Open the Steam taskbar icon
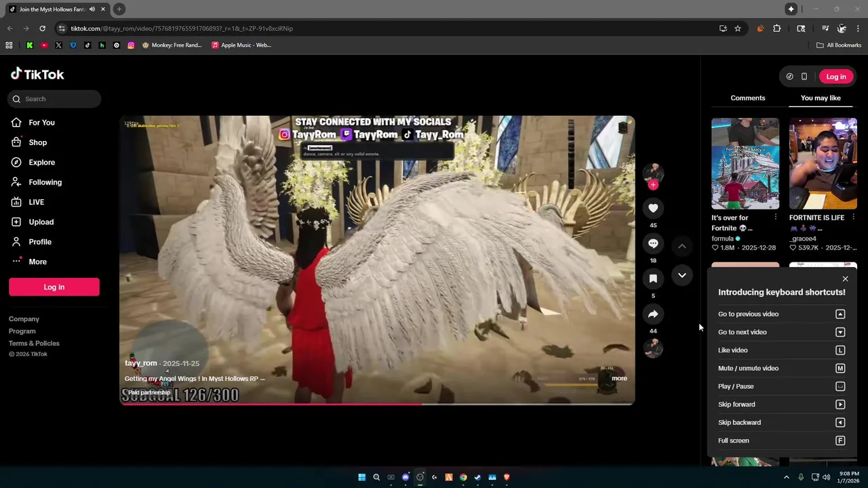Image resolution: width=868 pixels, height=488 pixels. (x=477, y=477)
